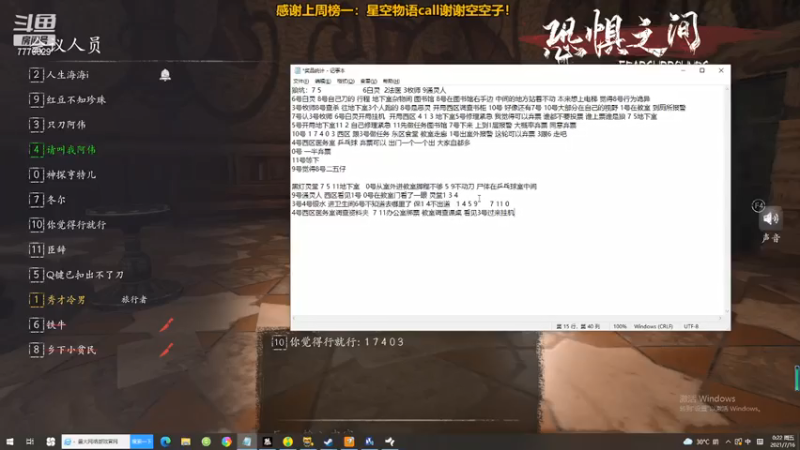
Task: Click the 旅行者 role label
Action: 134,300
